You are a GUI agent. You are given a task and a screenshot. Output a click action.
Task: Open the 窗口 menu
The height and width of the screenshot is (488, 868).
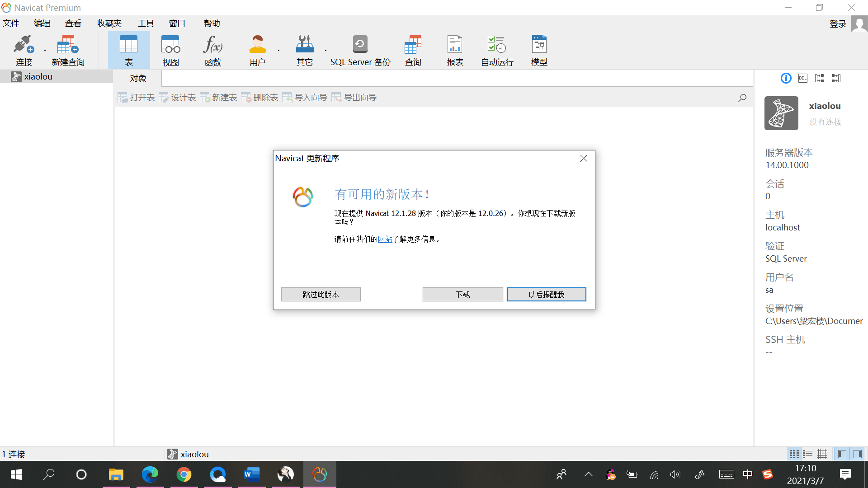(x=177, y=23)
